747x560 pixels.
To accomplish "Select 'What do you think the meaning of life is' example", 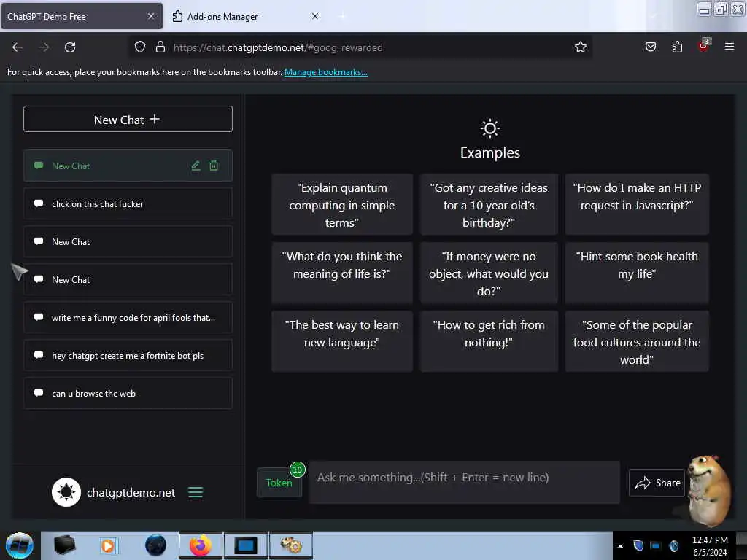I will pyautogui.click(x=342, y=273).
